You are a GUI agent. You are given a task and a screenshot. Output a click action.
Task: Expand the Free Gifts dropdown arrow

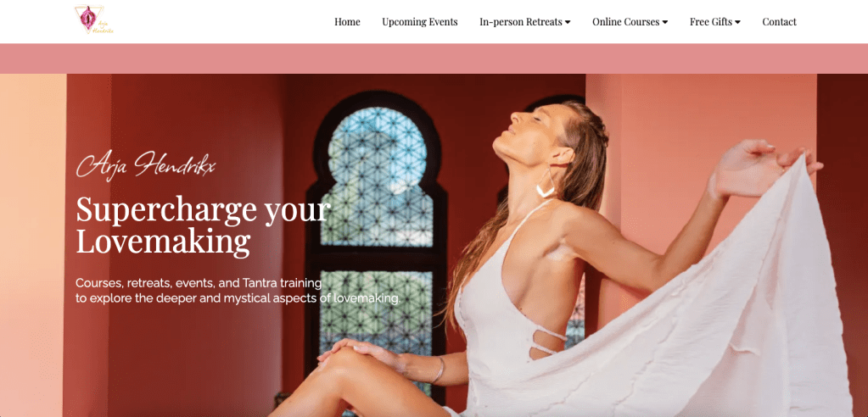pos(737,22)
